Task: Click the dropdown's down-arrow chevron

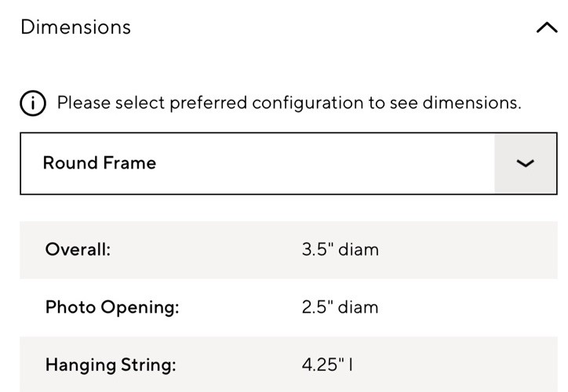Action: (525, 163)
